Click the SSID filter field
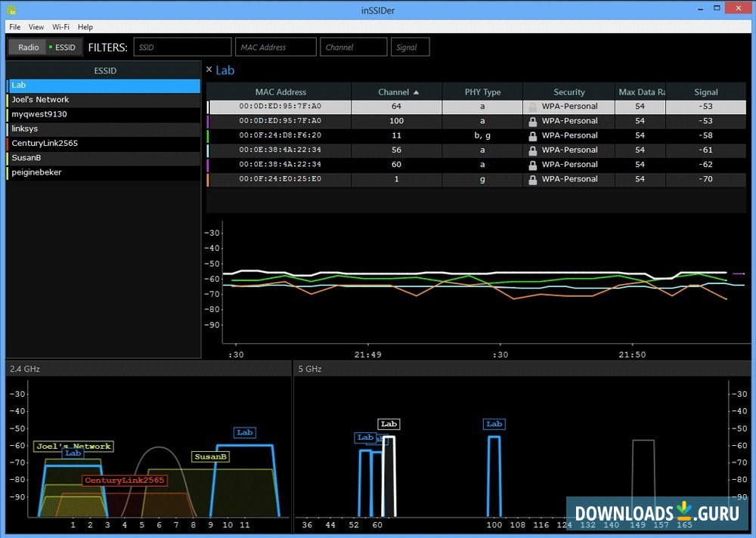The width and height of the screenshot is (756, 538). point(182,46)
